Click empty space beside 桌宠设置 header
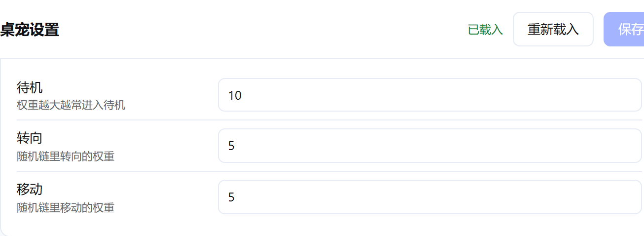 [261, 30]
